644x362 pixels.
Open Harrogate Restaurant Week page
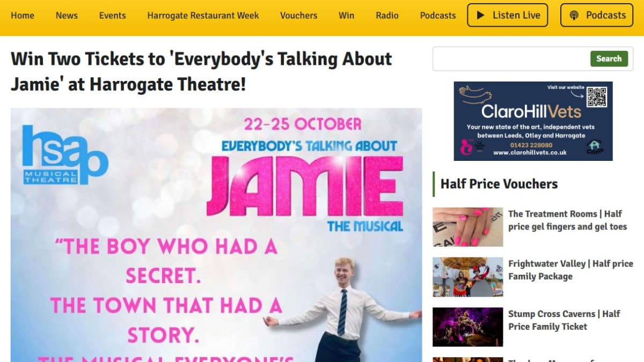203,15
